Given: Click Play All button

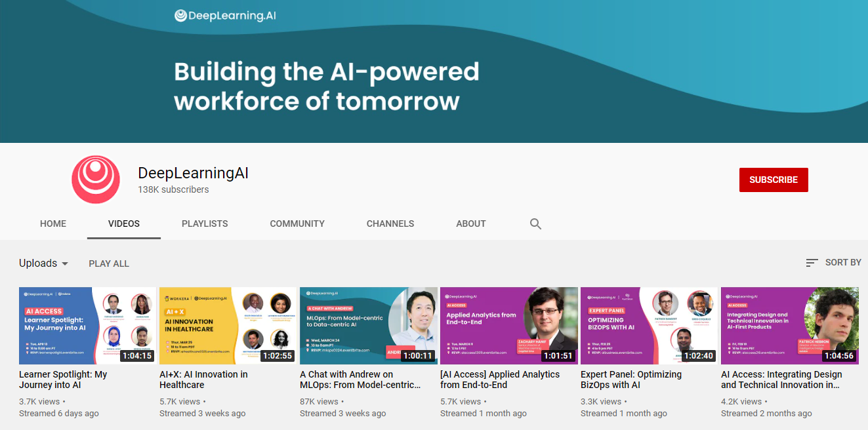Looking at the screenshot, I should 109,264.
